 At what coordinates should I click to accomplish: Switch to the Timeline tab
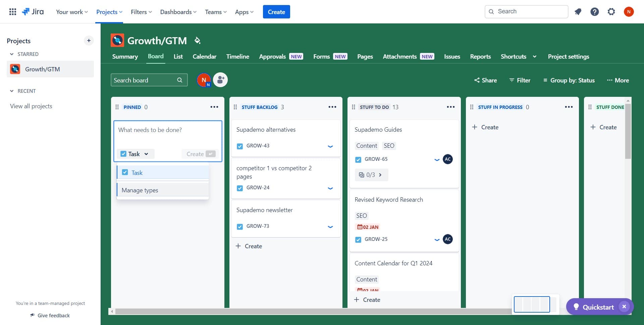pyautogui.click(x=237, y=56)
